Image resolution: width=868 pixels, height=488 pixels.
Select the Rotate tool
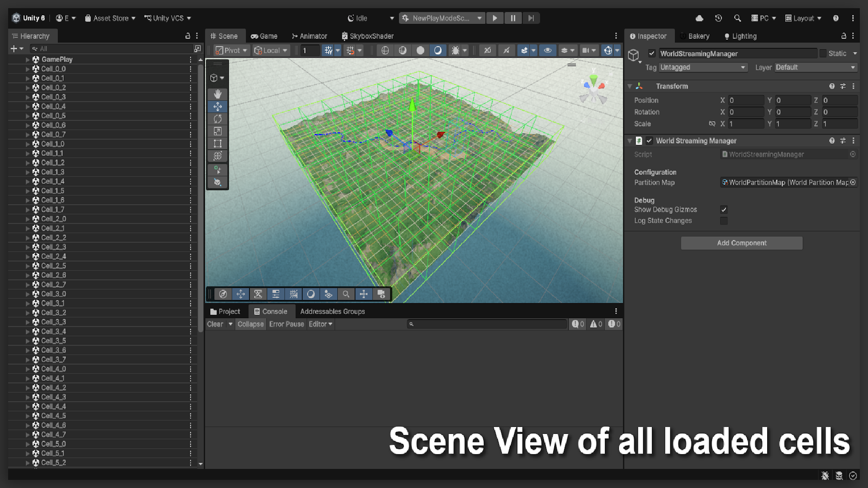[x=217, y=119]
